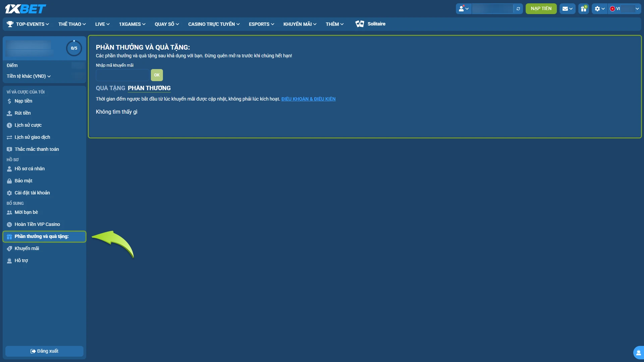The image size is (644, 362).
Task: Open Mời bạn bè in sidebar
Action: 44,213
